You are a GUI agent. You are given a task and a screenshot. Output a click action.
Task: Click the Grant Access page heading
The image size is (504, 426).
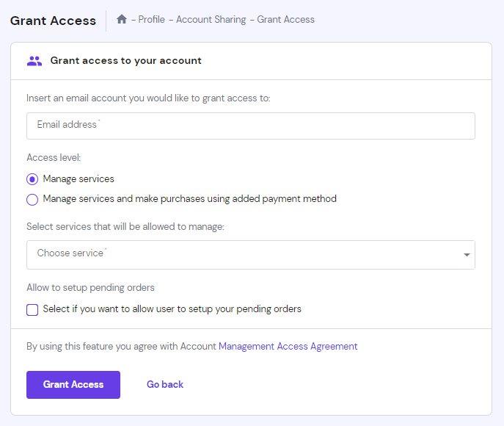[53, 21]
